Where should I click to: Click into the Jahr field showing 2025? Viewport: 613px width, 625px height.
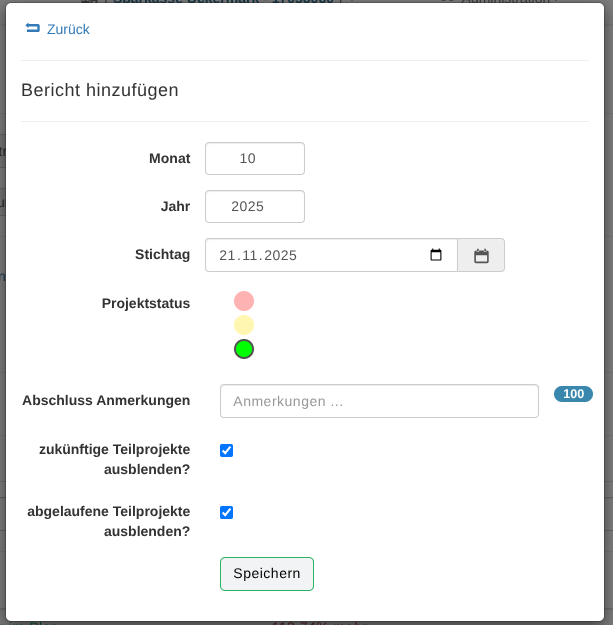(255, 207)
